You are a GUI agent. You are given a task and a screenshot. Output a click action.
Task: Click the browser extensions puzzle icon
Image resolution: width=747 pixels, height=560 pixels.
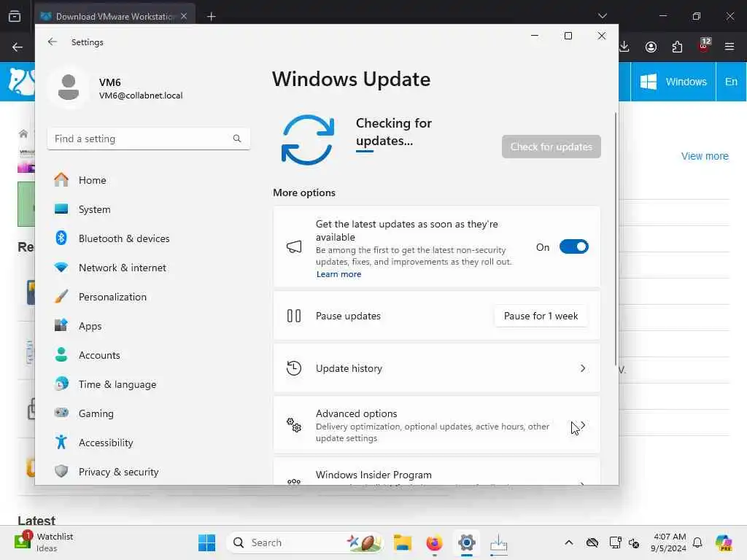(x=677, y=47)
